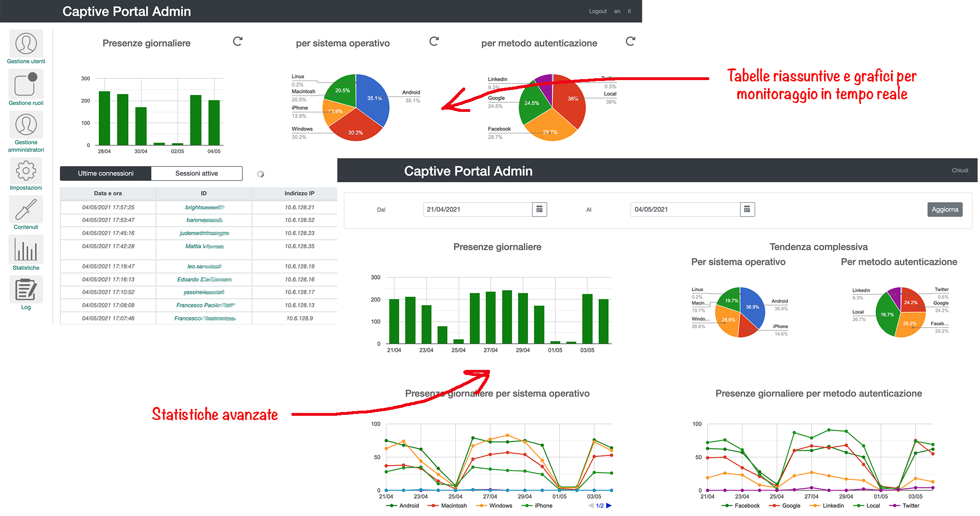Toggle language selector between en and it

[x=617, y=10]
